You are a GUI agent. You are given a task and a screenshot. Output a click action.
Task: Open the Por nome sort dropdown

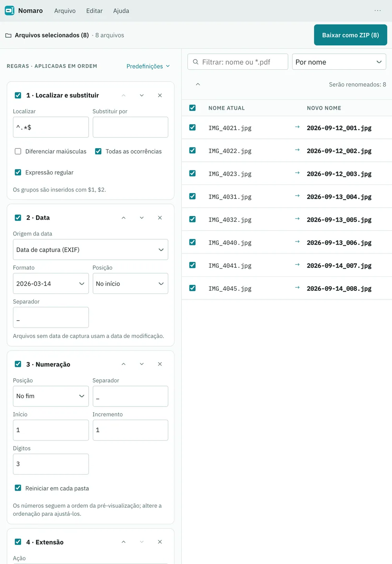[339, 62]
